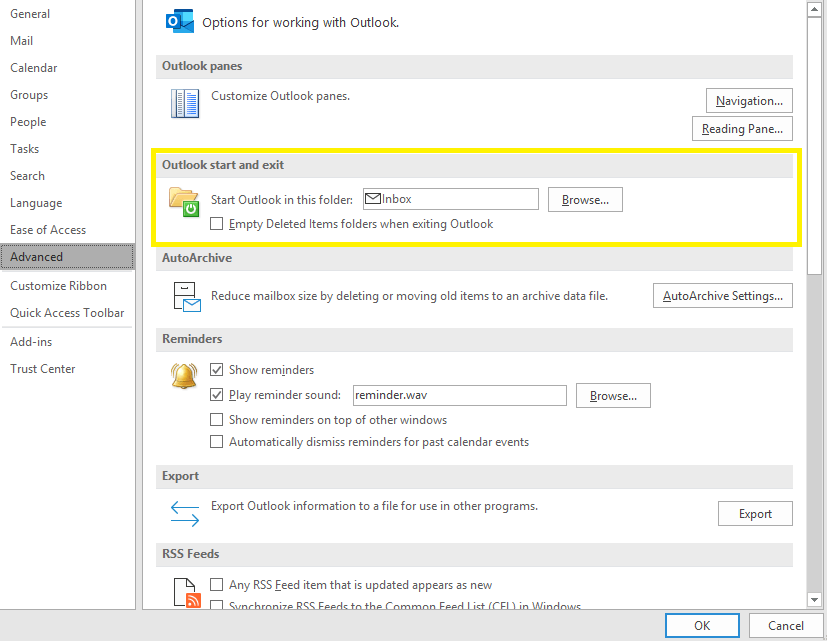
Task: Click the Cancel button
Action: tap(785, 626)
